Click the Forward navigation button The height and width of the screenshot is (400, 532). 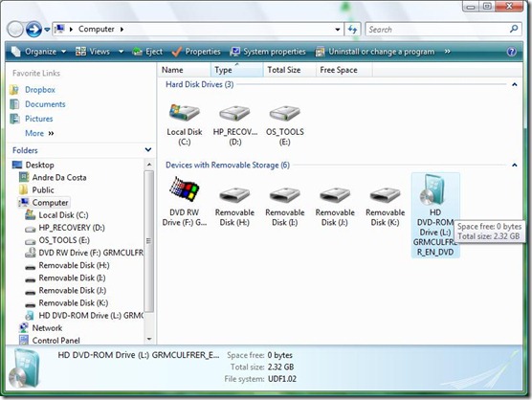(x=33, y=30)
